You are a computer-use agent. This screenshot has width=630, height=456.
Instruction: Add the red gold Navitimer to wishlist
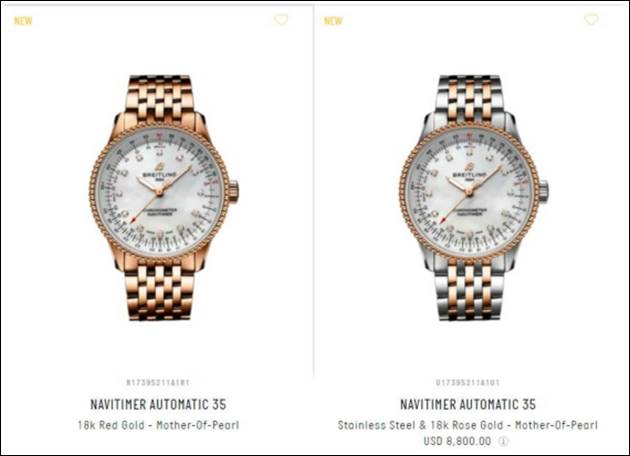[281, 19]
